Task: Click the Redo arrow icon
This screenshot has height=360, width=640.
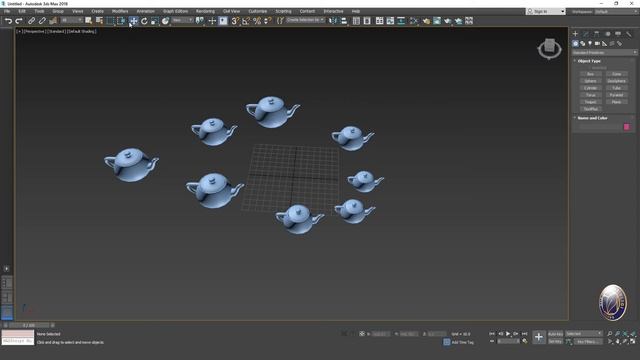Action: 19,21
